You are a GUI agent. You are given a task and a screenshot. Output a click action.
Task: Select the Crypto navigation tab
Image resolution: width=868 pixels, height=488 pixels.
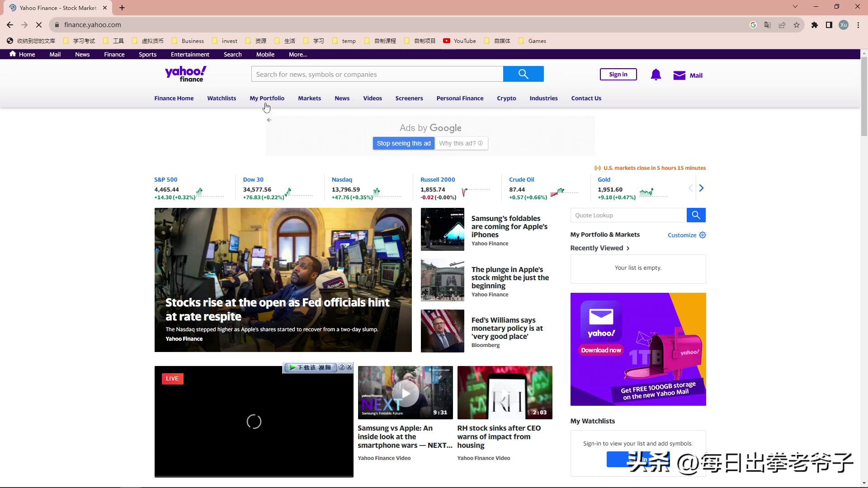[x=506, y=98]
